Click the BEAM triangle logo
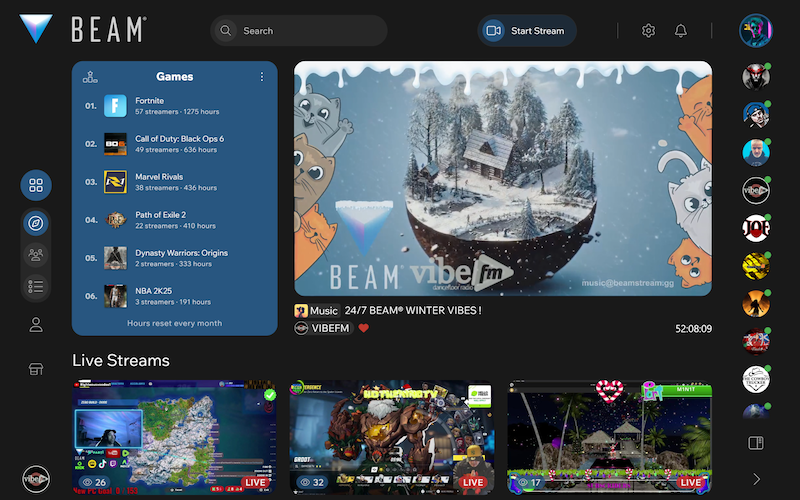Image resolution: width=800 pixels, height=500 pixels. pyautogui.click(x=36, y=28)
